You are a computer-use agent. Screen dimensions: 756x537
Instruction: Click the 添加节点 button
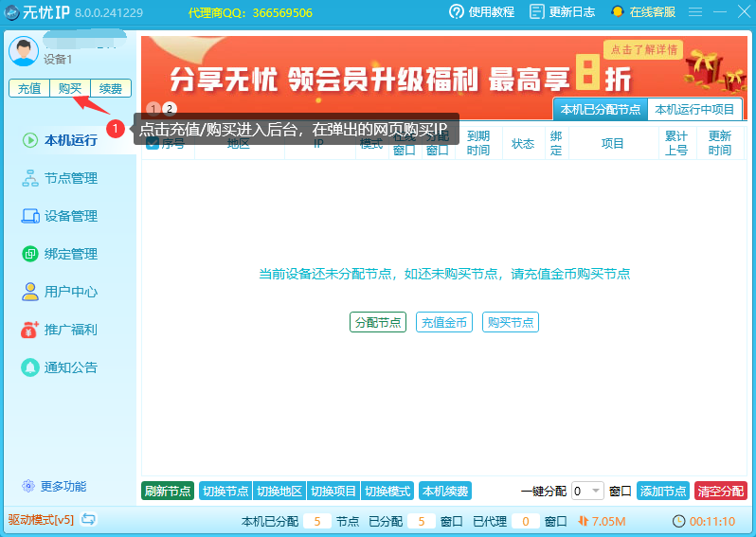663,492
